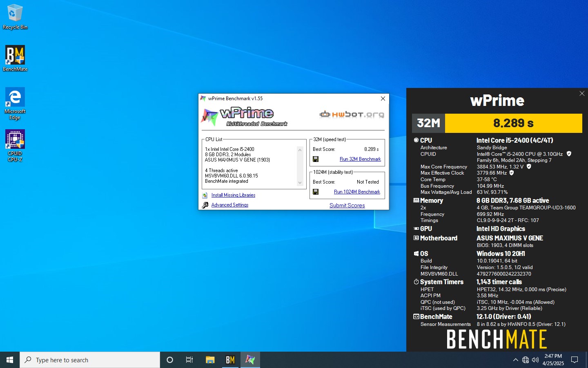This screenshot has width=588, height=368.
Task: Click the BENCHMATE logo at panel bottom
Action: [497, 339]
